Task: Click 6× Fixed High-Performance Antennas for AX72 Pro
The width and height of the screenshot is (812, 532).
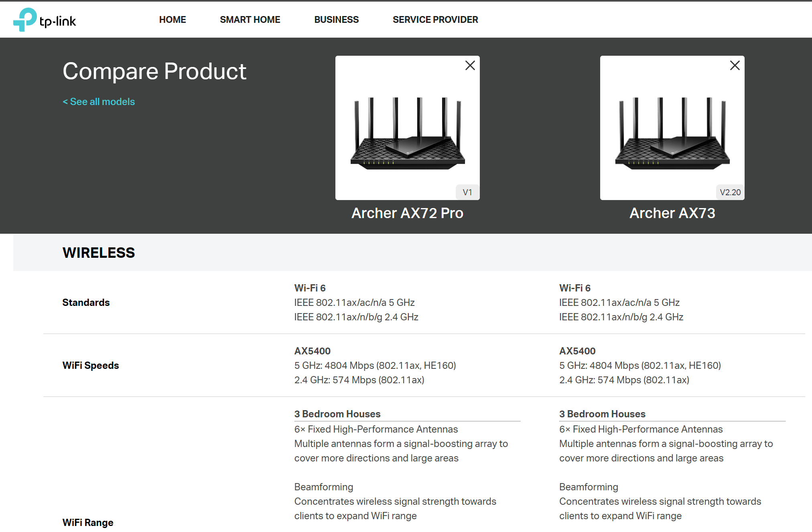Action: point(376,429)
